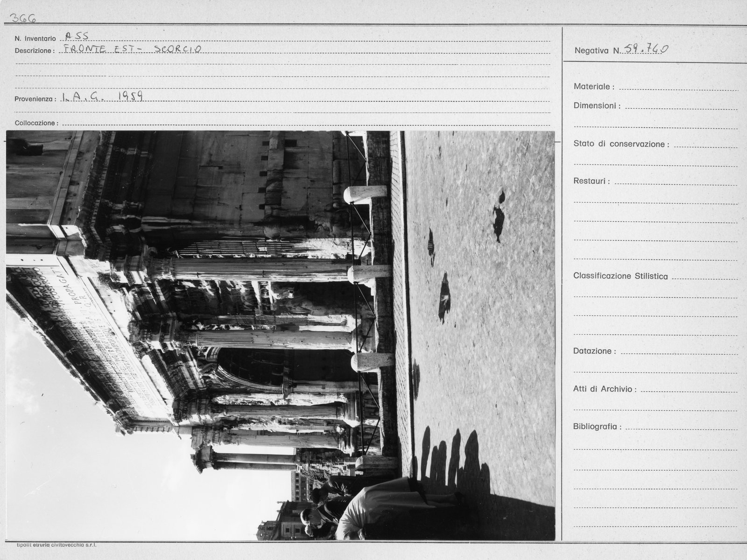Click the handwritten number 366 at top corner
The height and width of the screenshot is (560, 747).
pyautogui.click(x=24, y=18)
